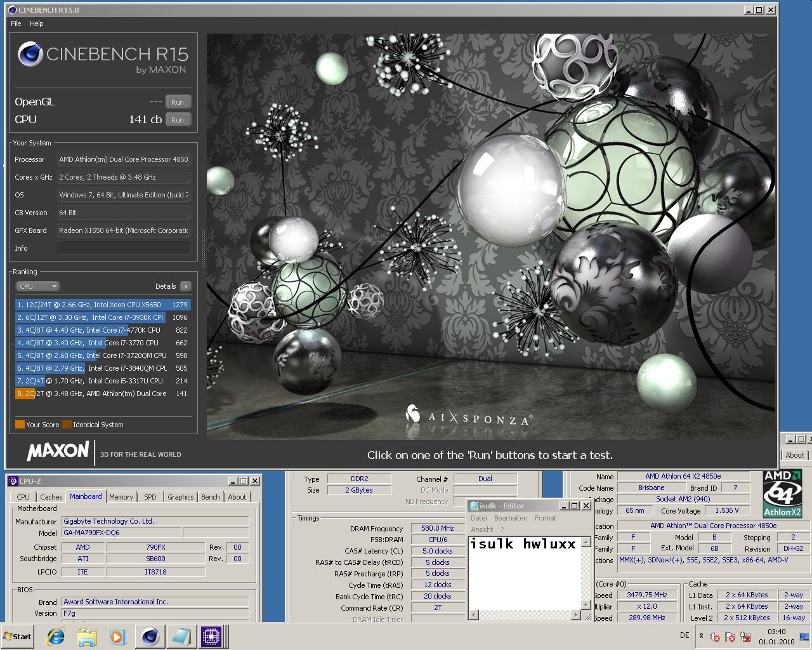Screen dimensions: 812x650
Task: Switch to Cinebench via taskbar icon
Action: [x=150, y=637]
